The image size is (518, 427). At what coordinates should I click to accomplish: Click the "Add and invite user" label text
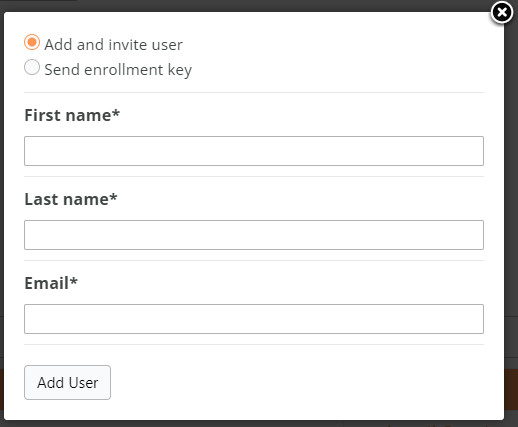click(114, 44)
